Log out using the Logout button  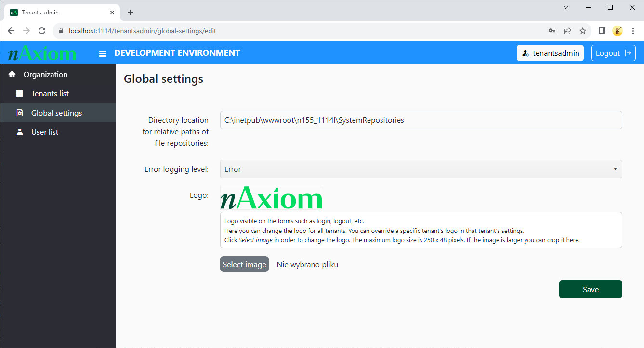coord(614,53)
